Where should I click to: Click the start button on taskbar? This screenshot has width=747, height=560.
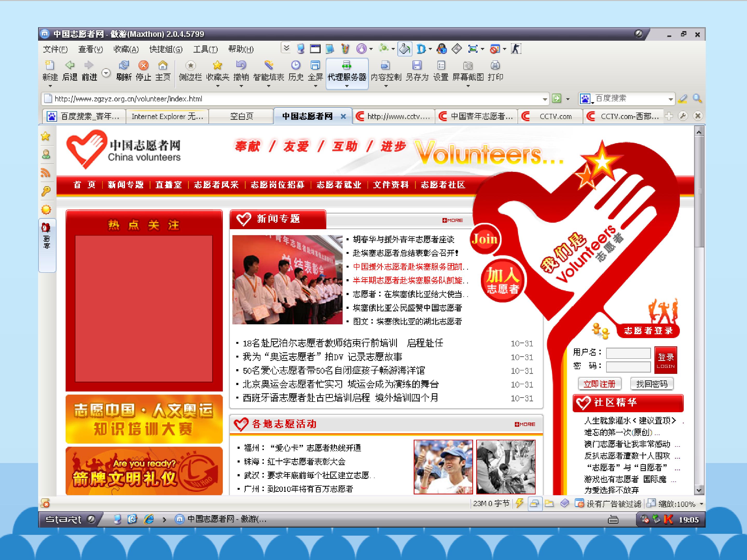click(70, 519)
